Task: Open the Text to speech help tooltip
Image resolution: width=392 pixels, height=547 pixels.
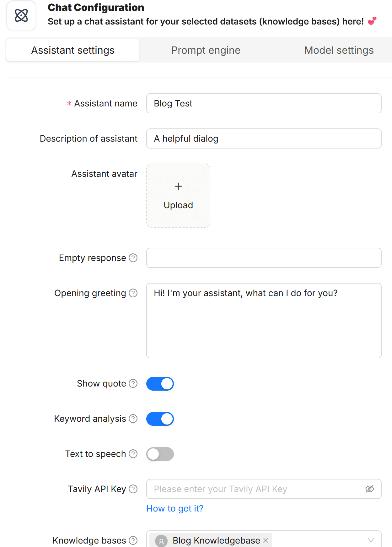Action: 133,454
